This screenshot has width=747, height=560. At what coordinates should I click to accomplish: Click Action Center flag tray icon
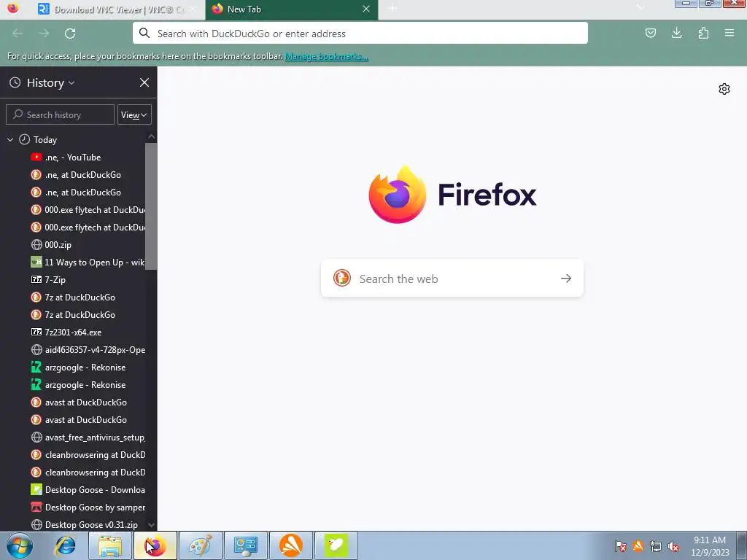coord(620,546)
